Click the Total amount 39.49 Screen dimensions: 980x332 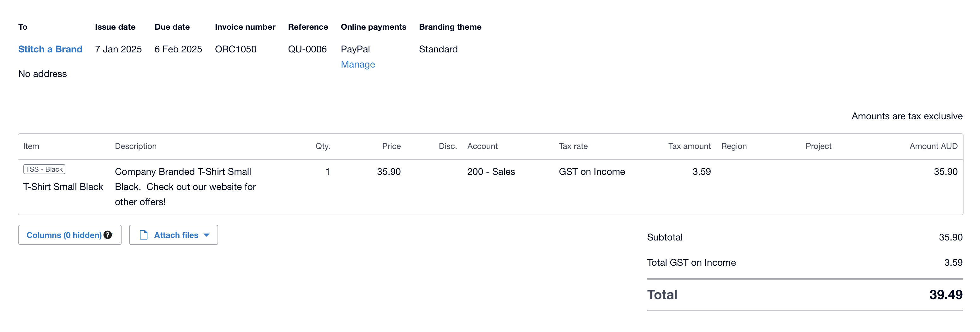[x=945, y=294]
